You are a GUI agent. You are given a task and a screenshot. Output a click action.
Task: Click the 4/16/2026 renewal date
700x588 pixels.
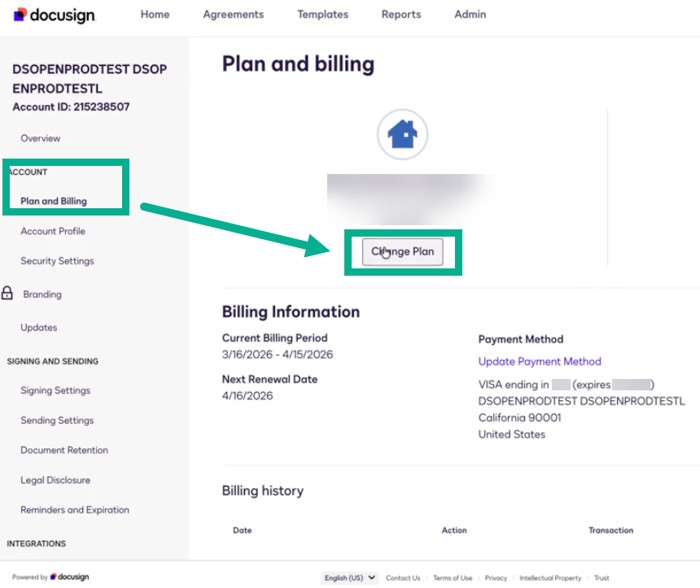247,396
